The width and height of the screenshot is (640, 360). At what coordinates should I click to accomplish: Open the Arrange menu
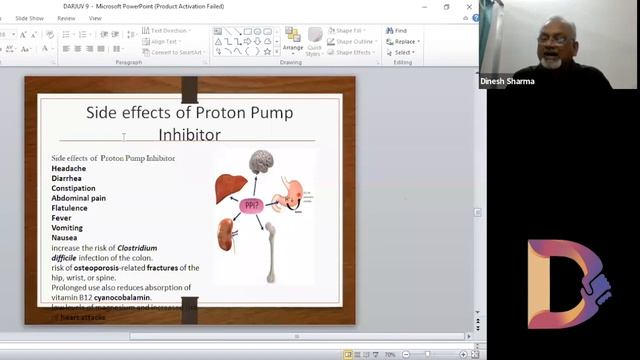(x=293, y=41)
